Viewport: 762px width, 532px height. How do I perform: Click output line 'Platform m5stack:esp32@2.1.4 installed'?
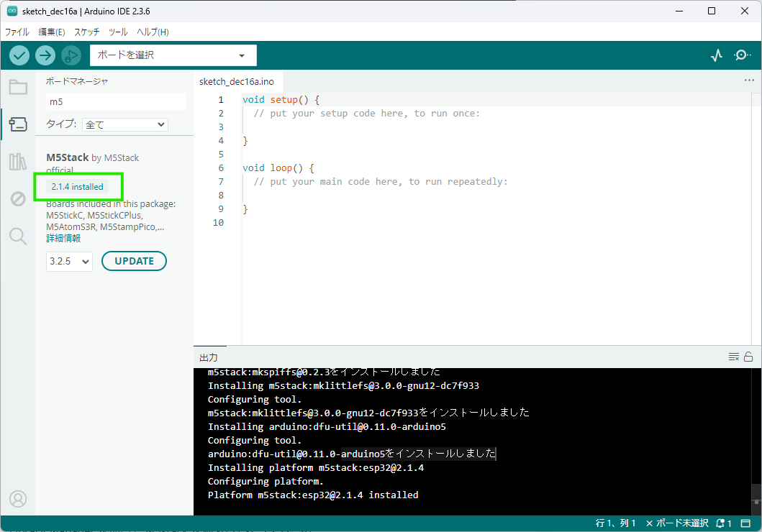[x=313, y=495]
